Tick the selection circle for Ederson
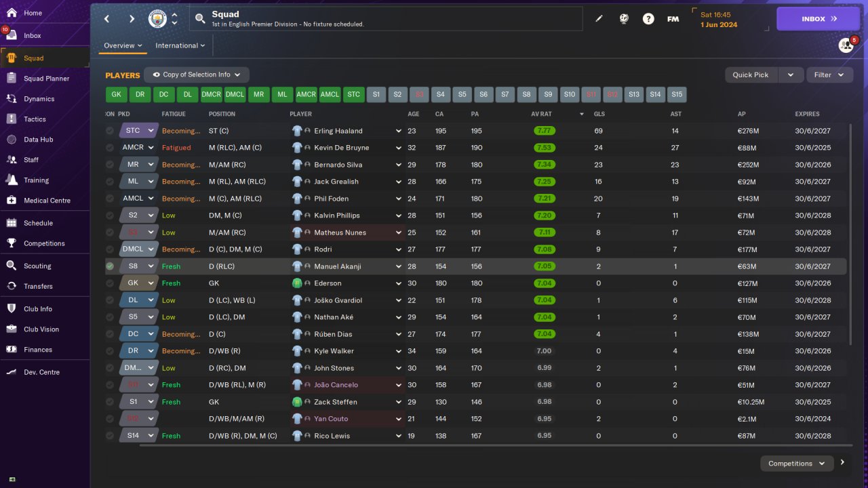Image resolution: width=868 pixels, height=488 pixels. [110, 283]
